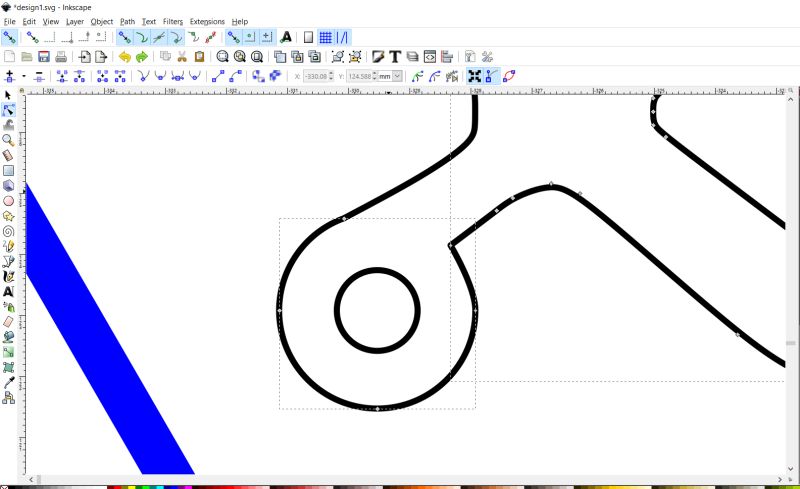Select the Spray tool

pyautogui.click(x=8, y=307)
